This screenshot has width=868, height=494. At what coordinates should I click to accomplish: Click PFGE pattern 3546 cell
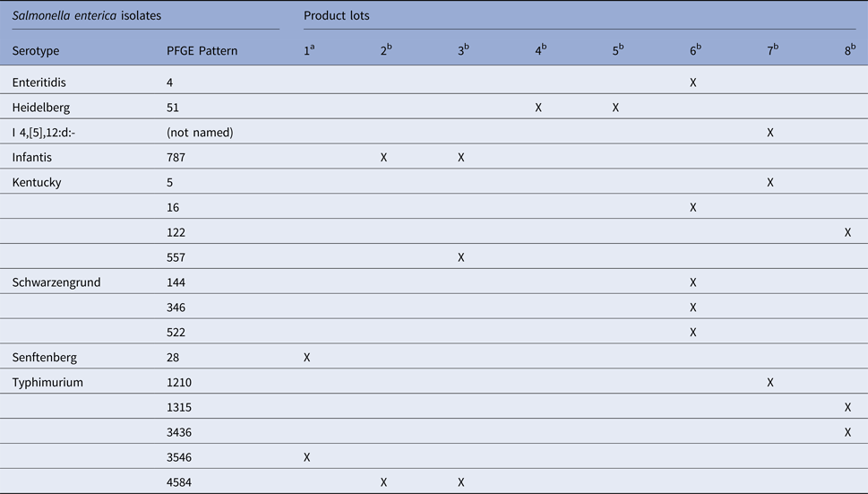(179, 457)
